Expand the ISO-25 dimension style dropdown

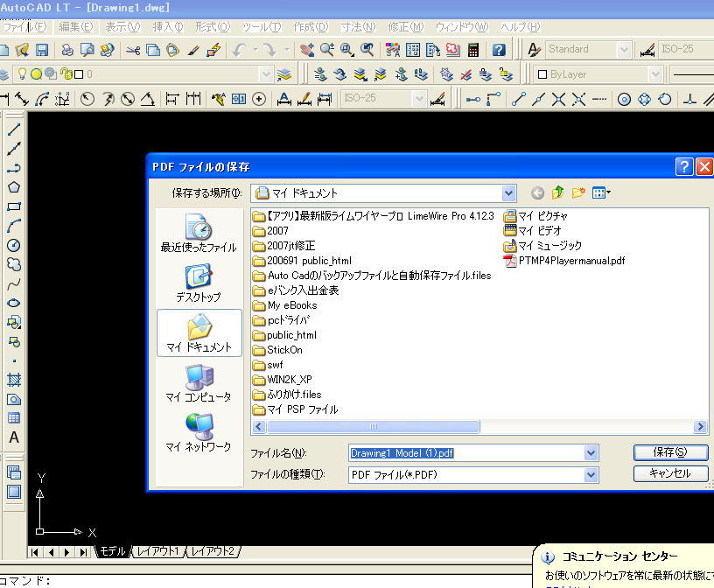pyautogui.click(x=419, y=98)
